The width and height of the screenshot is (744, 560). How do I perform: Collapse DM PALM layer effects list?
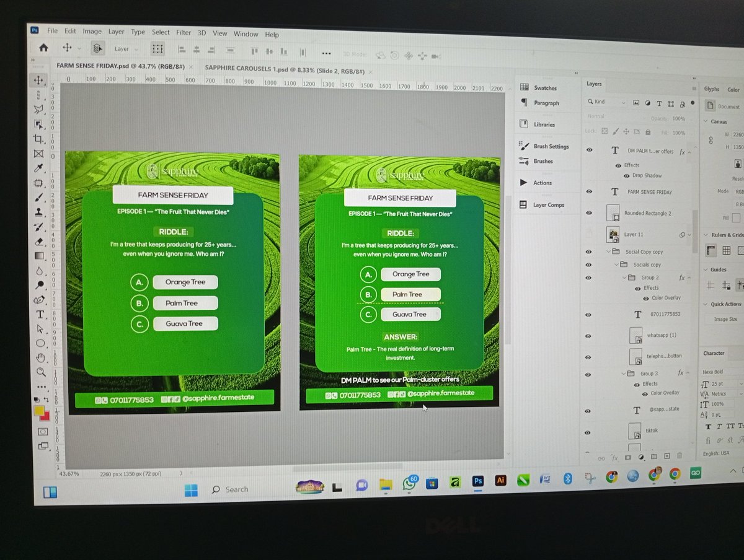point(689,152)
